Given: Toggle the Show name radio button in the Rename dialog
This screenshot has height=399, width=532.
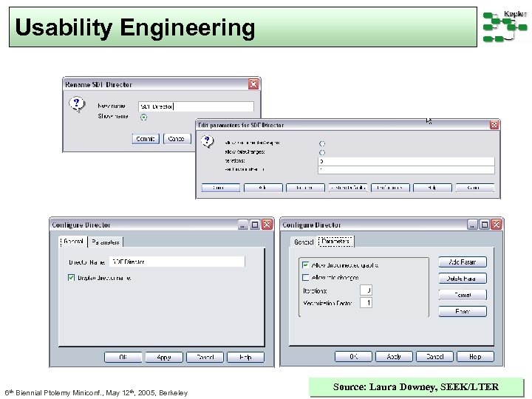Looking at the screenshot, I should 144,117.
